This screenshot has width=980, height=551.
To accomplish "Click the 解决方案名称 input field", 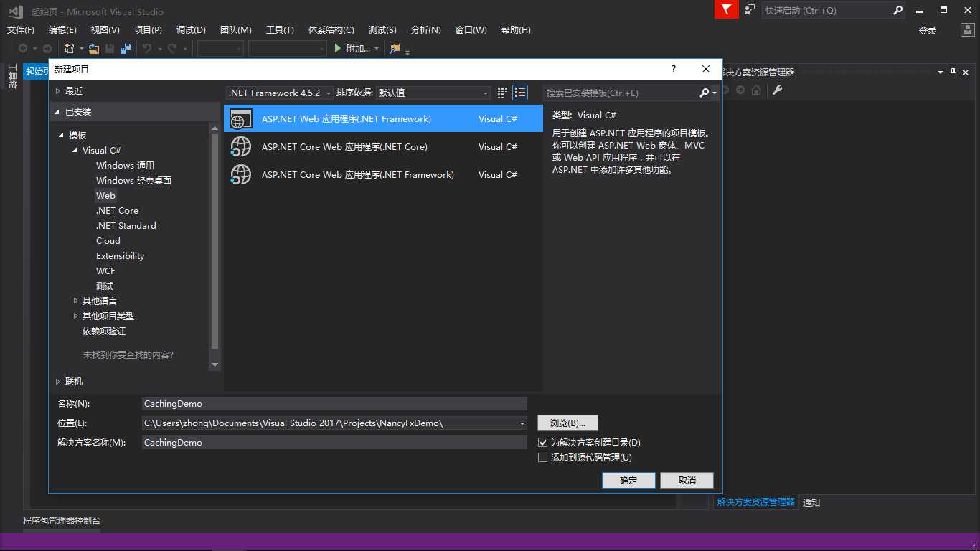I will [334, 443].
